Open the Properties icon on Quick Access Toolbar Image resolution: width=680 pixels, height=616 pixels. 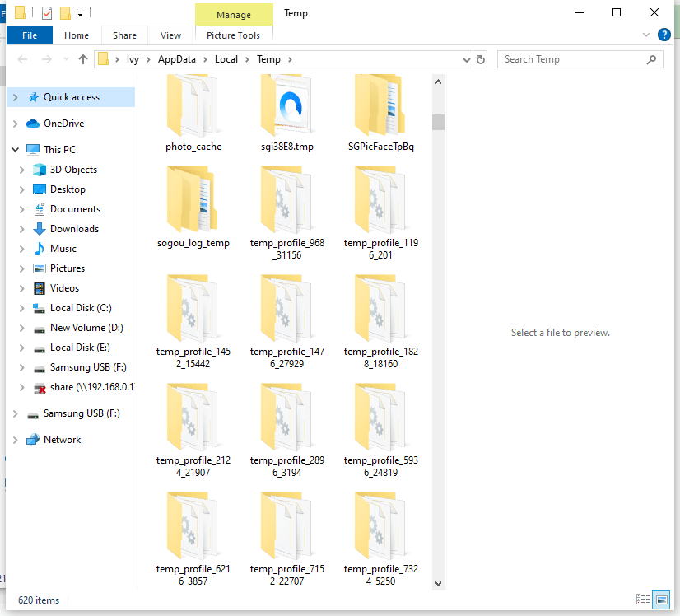tap(47, 13)
